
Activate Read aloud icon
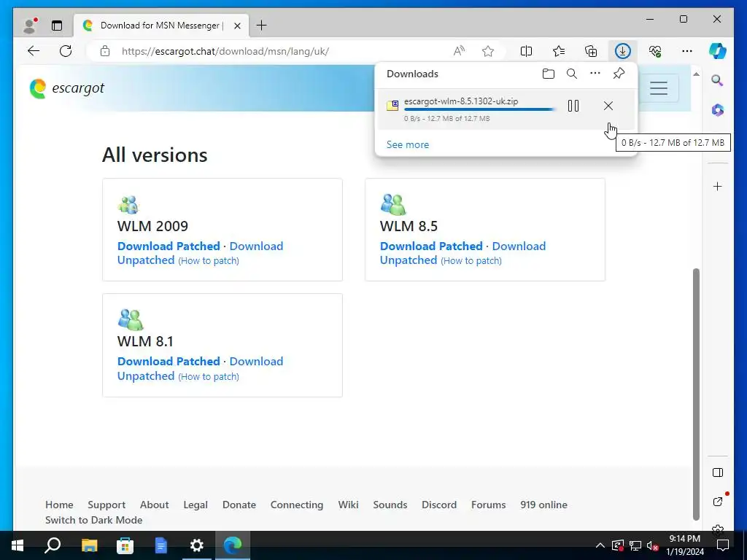coord(459,51)
